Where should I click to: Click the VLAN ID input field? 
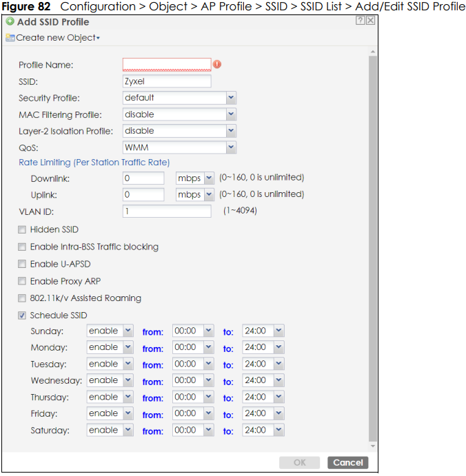coord(167,211)
